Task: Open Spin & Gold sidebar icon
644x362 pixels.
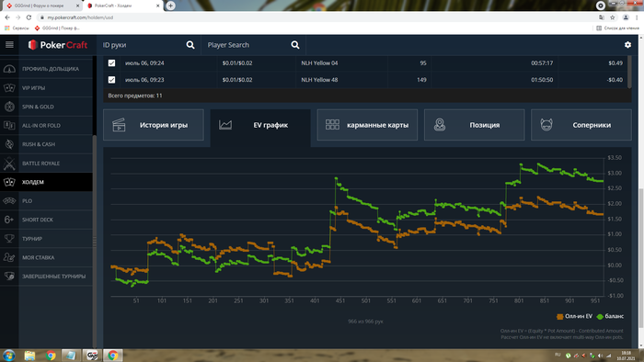Action: coord(9,107)
